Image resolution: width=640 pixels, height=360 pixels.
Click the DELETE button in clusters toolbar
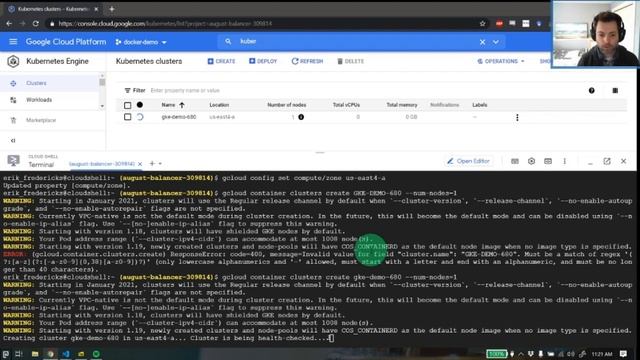pos(350,61)
